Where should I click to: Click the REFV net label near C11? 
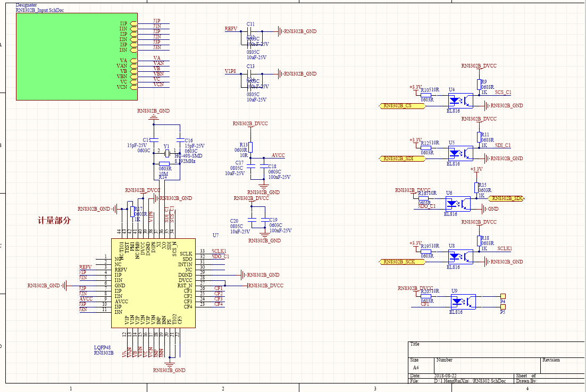[x=231, y=28]
